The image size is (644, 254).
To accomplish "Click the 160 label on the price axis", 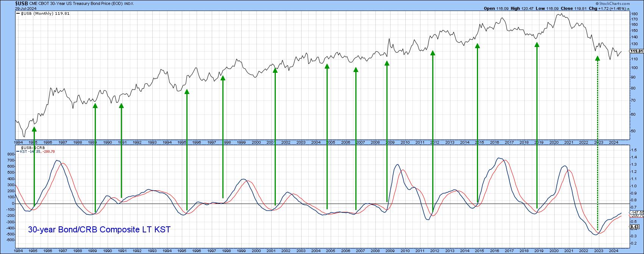I will [x=635, y=25].
